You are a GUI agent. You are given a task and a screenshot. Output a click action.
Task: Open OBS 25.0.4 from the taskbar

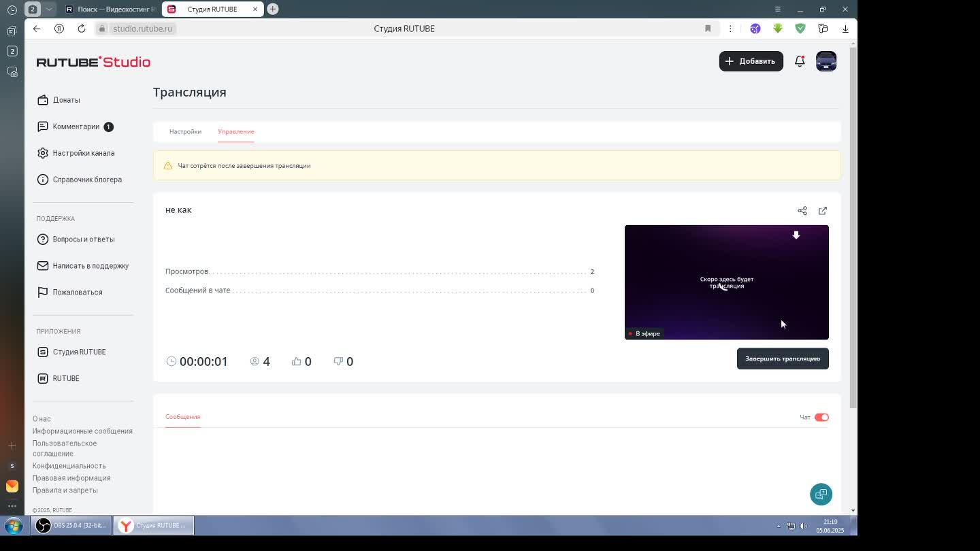pos(71,526)
